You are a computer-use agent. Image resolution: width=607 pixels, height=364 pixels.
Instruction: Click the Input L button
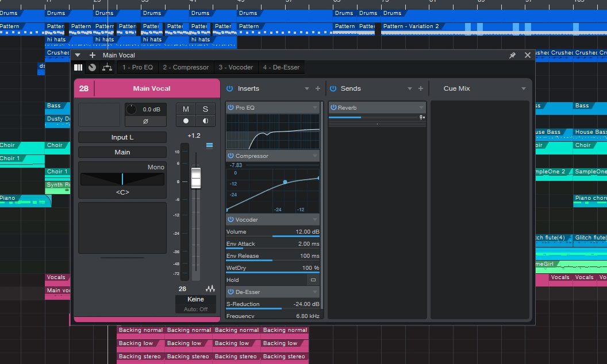tap(122, 137)
